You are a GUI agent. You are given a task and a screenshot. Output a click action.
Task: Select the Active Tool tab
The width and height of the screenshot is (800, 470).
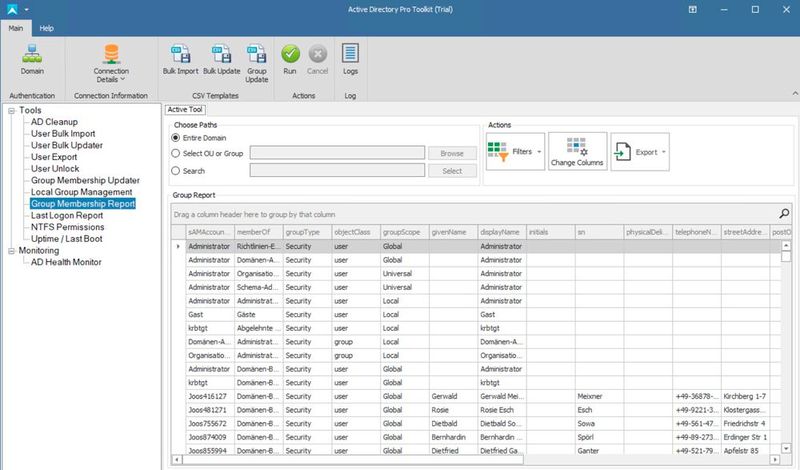pyautogui.click(x=185, y=109)
